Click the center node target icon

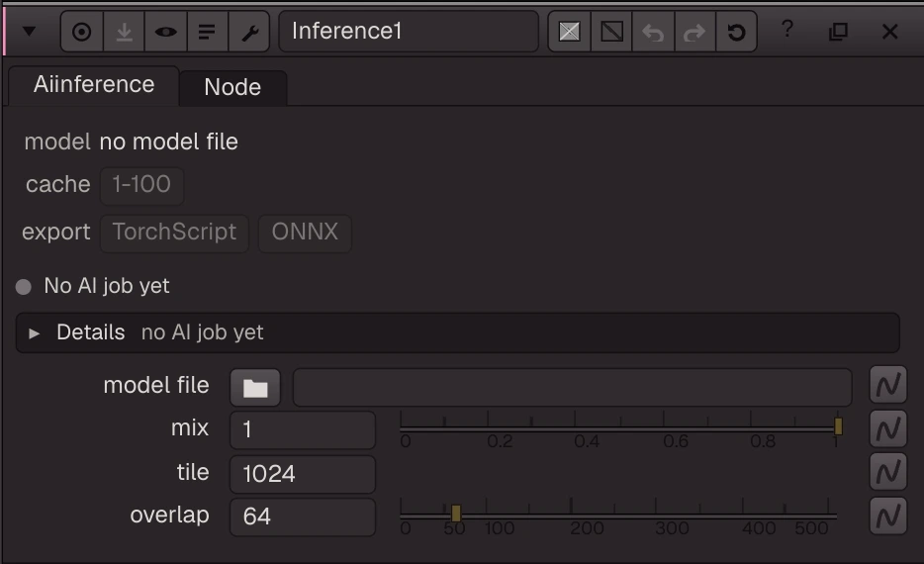click(81, 32)
